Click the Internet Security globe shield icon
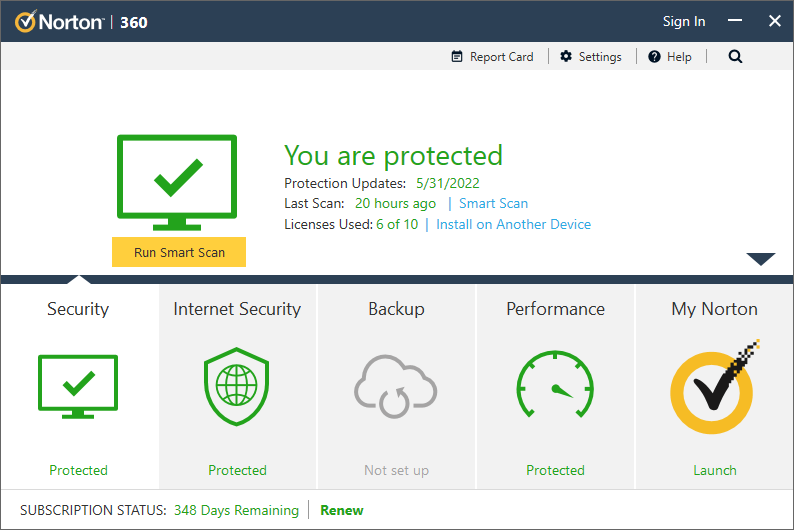 [x=237, y=387]
